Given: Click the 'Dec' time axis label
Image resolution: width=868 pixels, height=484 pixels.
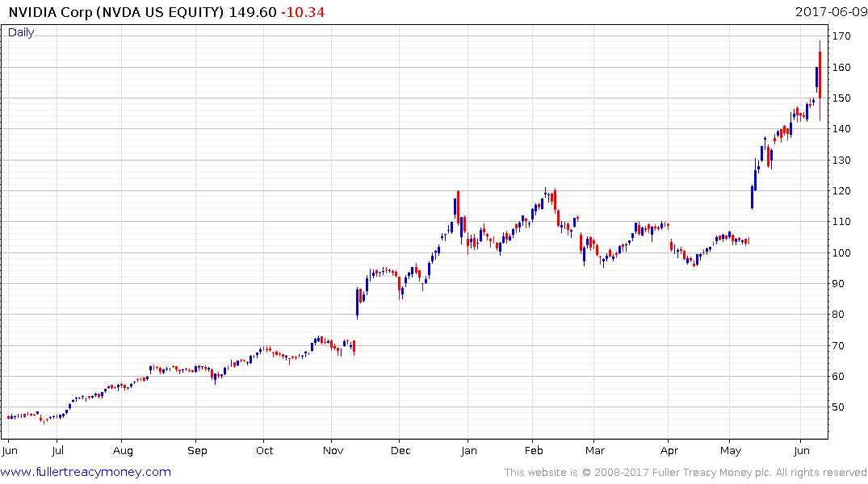Looking at the screenshot, I should [400, 451].
